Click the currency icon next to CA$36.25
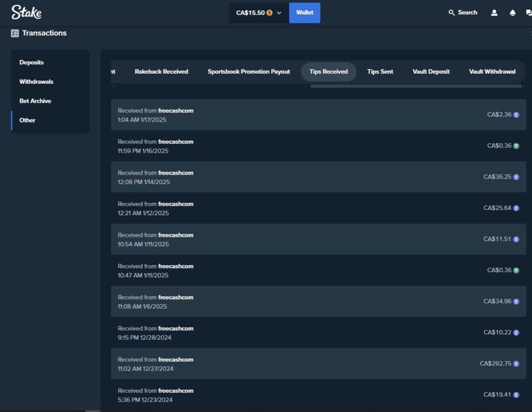 tap(516, 177)
